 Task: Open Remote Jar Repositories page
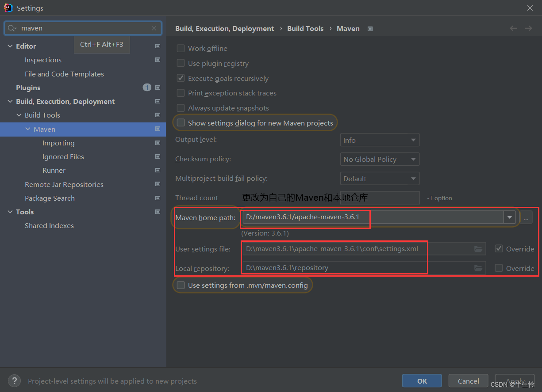pos(64,184)
